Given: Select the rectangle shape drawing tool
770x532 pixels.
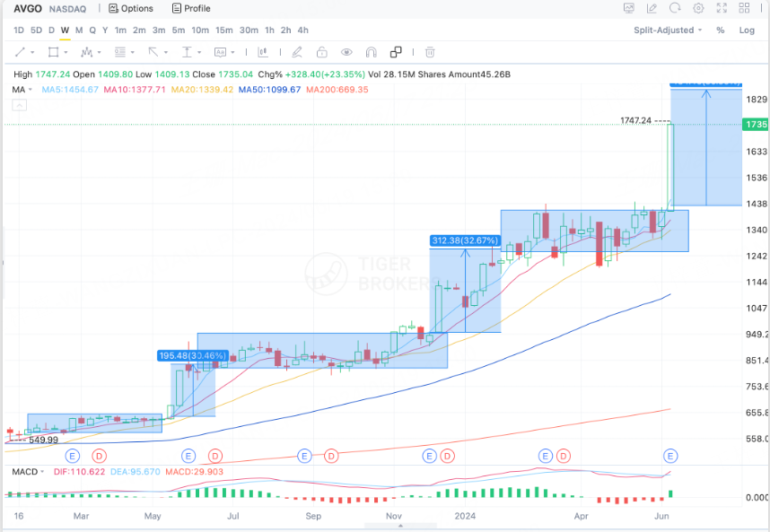Looking at the screenshot, I should (53, 52).
